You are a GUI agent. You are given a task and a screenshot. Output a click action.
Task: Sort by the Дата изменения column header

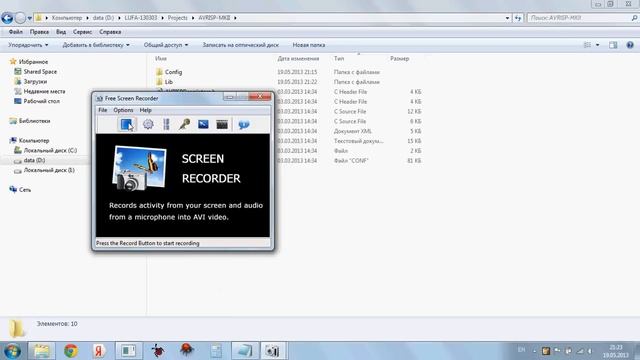click(298, 58)
